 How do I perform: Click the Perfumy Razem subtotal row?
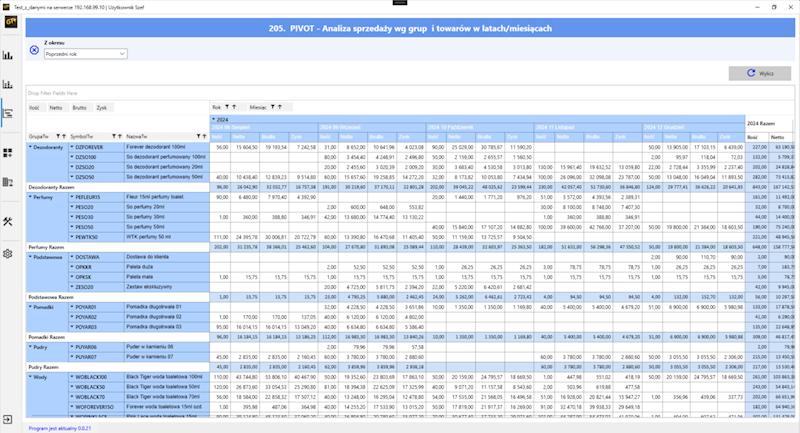coord(118,247)
